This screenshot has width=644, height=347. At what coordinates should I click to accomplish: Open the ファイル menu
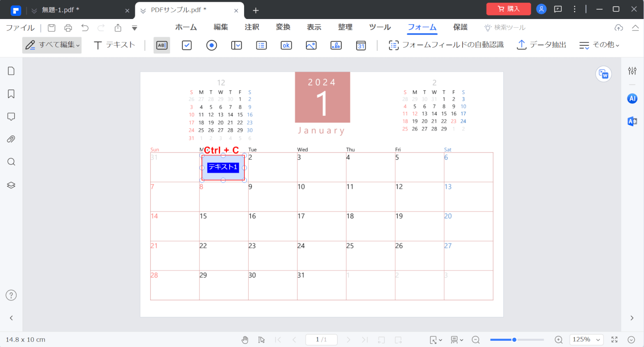[x=20, y=28]
